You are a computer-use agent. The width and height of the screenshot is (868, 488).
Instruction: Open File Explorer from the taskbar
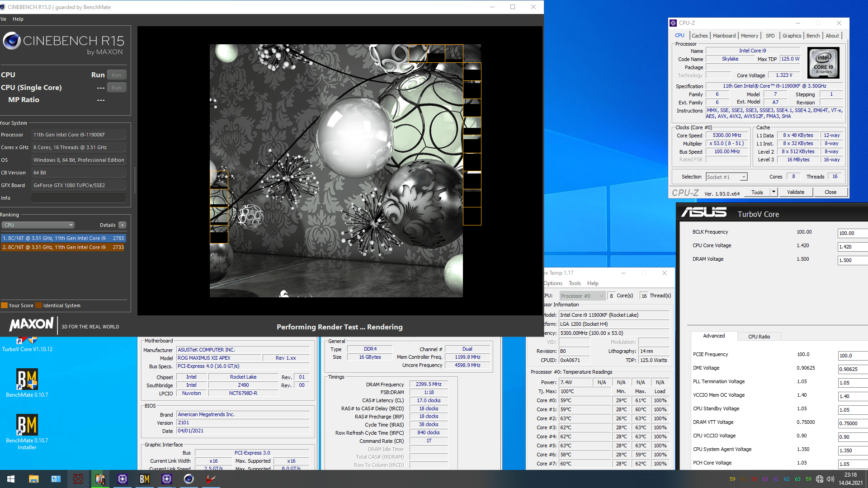(34, 479)
